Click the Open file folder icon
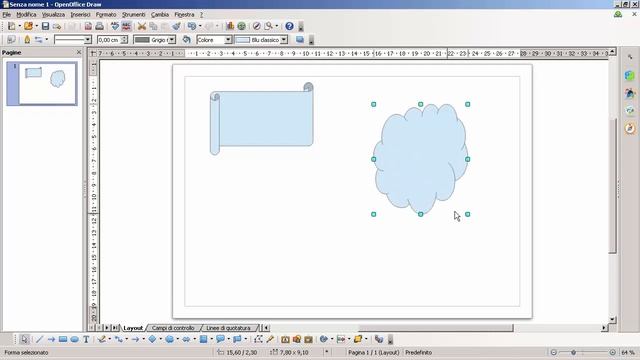Image resolution: width=640 pixels, height=360 pixels. (28, 26)
